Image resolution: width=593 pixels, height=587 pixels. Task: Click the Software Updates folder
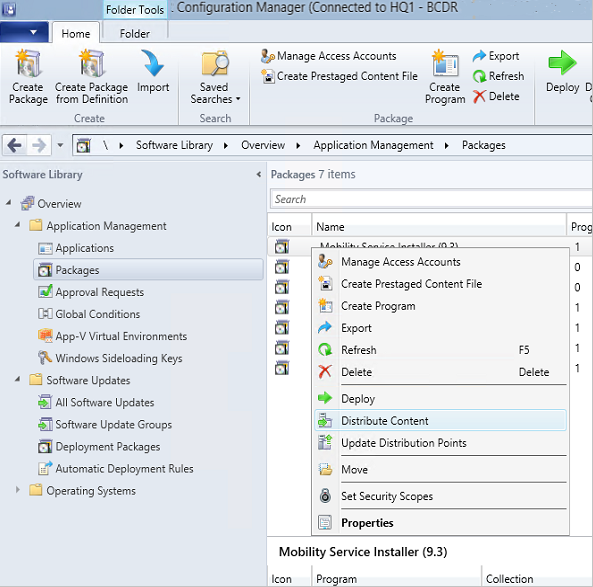click(88, 380)
